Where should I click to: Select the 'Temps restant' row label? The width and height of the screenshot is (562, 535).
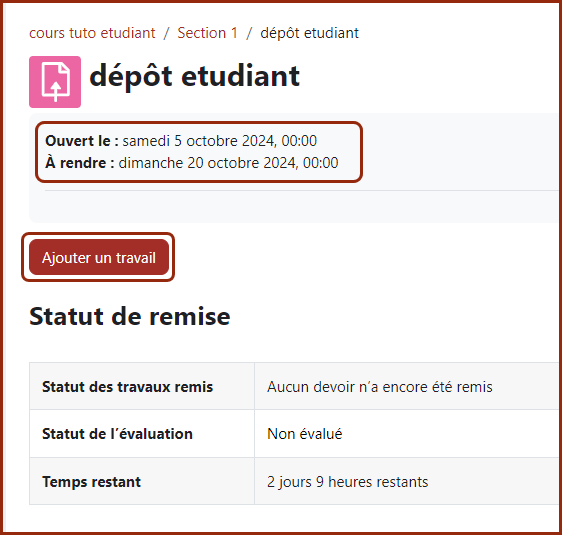click(x=91, y=482)
